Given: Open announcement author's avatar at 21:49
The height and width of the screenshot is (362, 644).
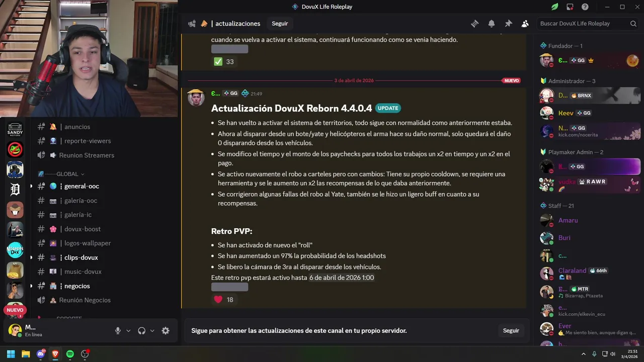Looking at the screenshot, I should tap(196, 98).
